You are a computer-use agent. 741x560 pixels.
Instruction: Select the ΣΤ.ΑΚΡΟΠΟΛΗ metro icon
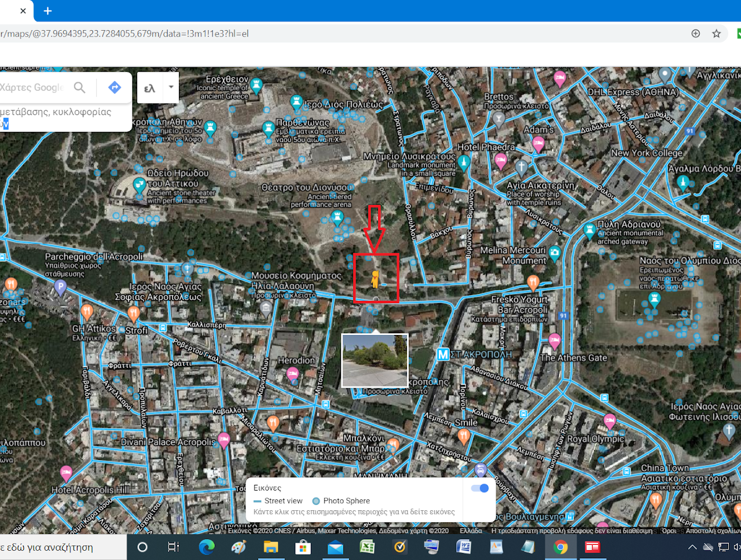(x=443, y=354)
